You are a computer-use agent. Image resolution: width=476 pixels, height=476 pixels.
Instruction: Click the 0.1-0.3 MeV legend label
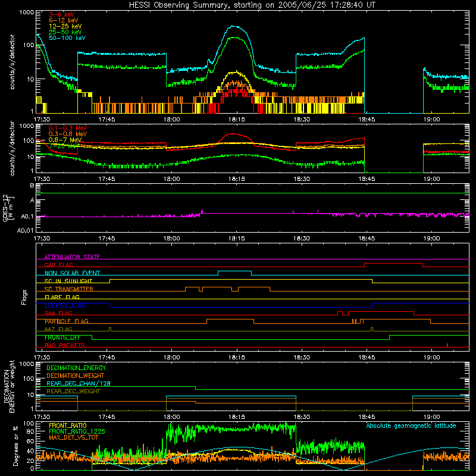tap(68, 128)
